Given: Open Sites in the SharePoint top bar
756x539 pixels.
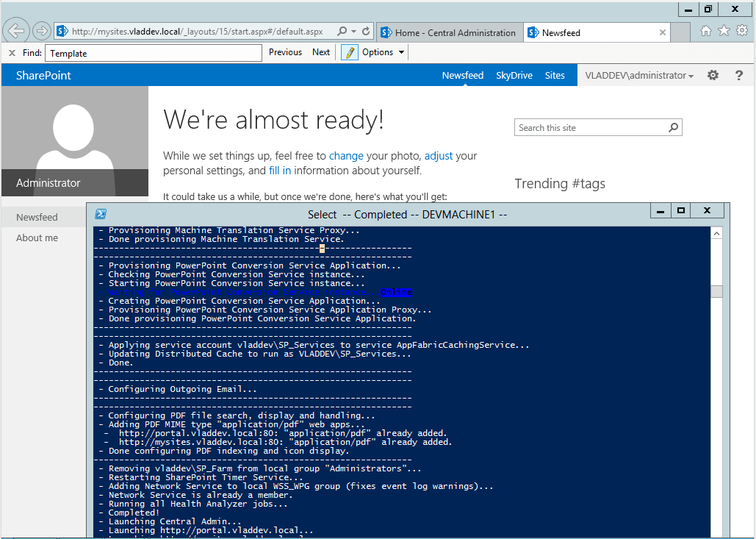Looking at the screenshot, I should point(555,75).
